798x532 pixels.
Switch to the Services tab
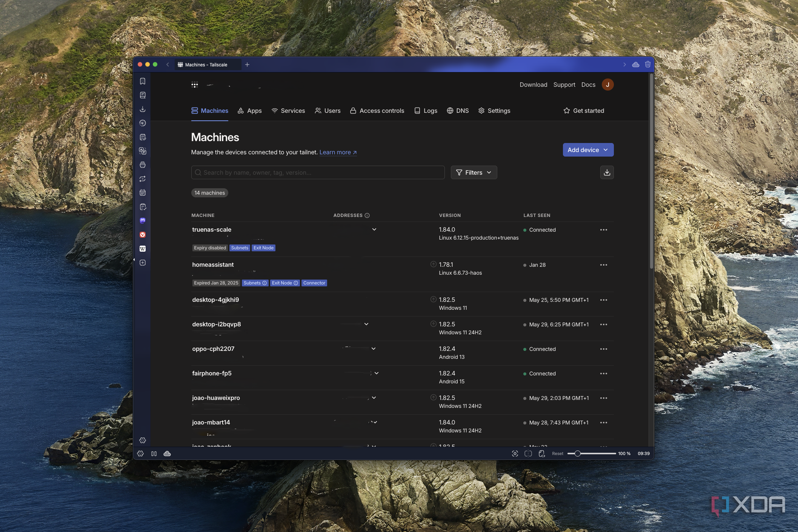point(288,111)
